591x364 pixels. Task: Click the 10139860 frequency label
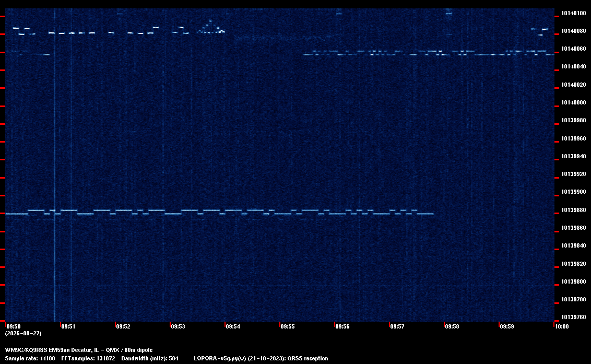click(x=573, y=228)
